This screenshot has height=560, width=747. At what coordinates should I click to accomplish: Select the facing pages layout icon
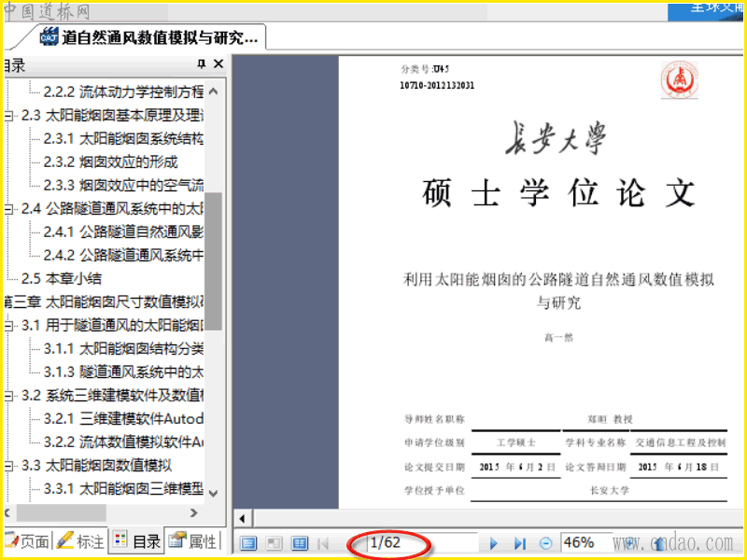[274, 543]
